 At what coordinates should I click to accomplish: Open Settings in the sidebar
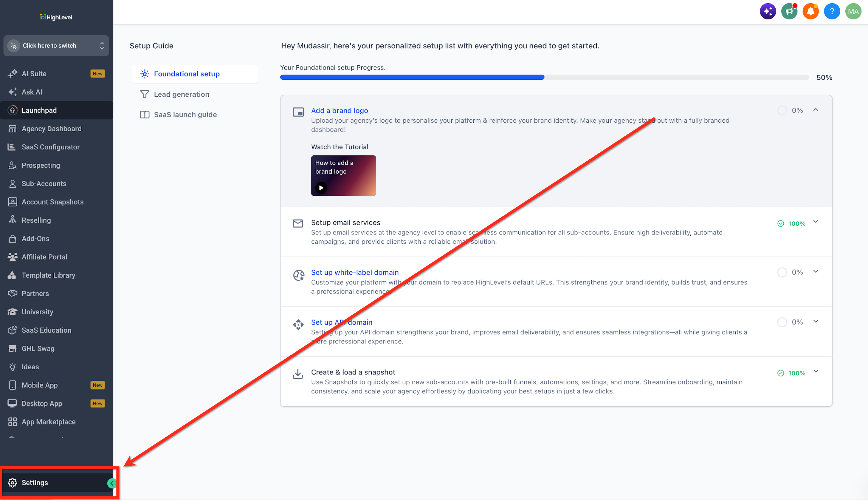point(56,482)
